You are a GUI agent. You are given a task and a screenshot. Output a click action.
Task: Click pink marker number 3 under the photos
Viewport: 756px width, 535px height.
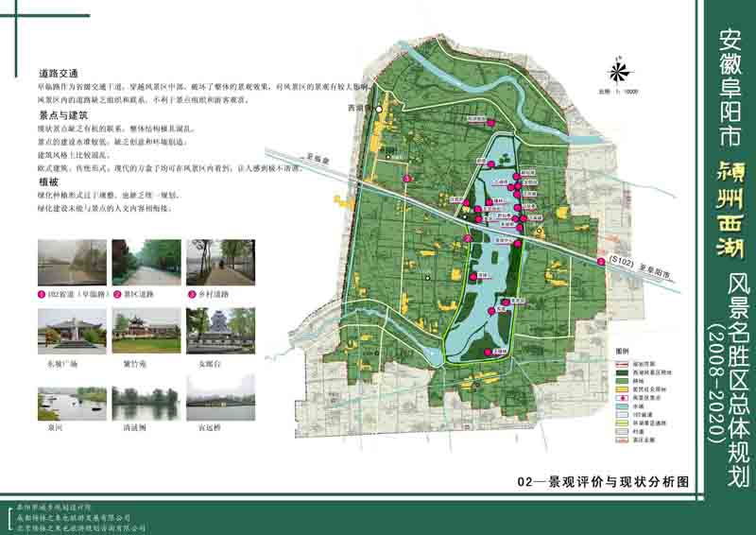point(191,294)
